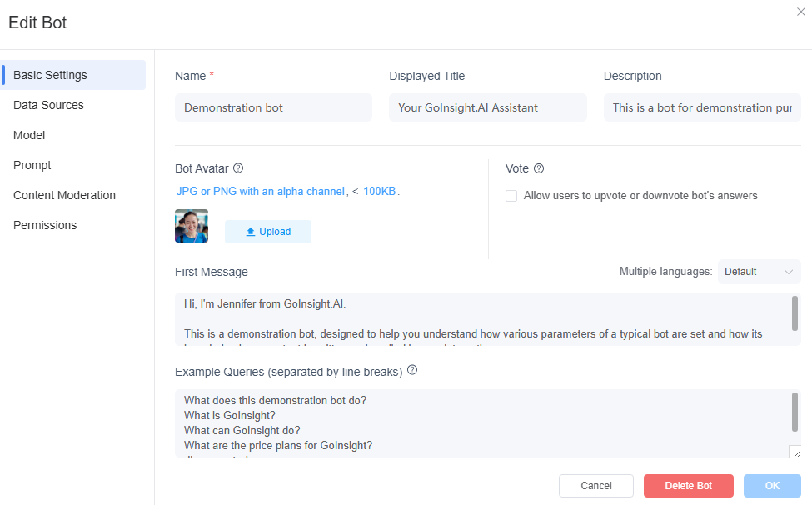Open the Bot Avatar help tooltip
This screenshot has height=505, width=812.
click(238, 168)
